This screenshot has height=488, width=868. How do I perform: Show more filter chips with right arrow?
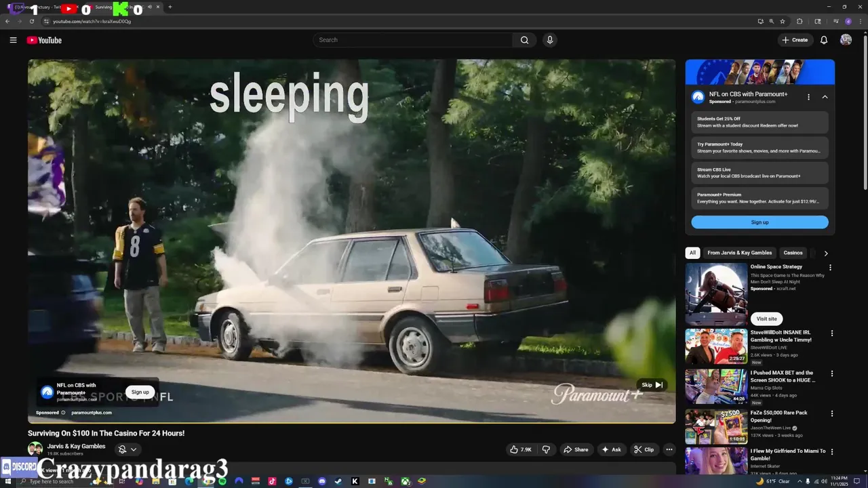coord(825,253)
